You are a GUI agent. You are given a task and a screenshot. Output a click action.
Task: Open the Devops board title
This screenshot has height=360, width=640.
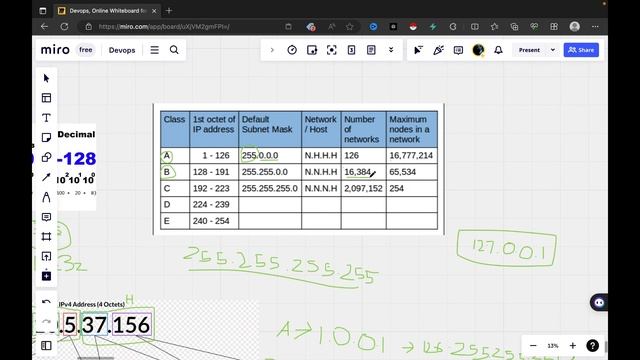[x=122, y=50]
